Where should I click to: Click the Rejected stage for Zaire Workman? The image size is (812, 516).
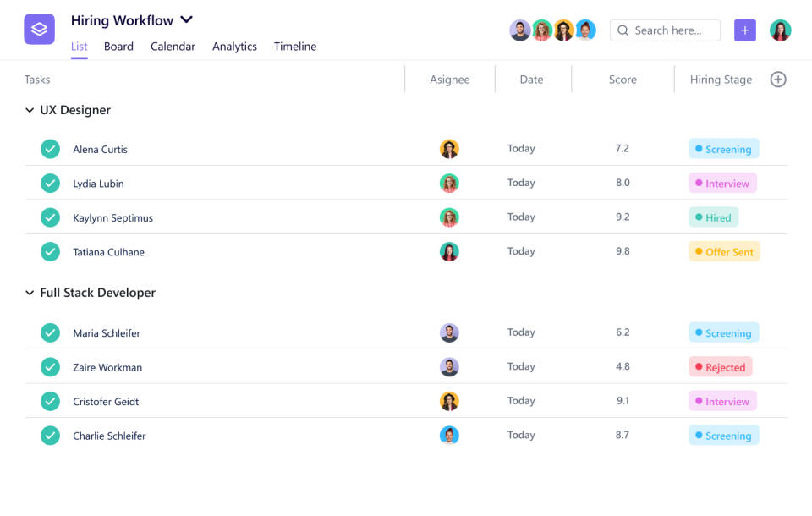[x=720, y=367]
